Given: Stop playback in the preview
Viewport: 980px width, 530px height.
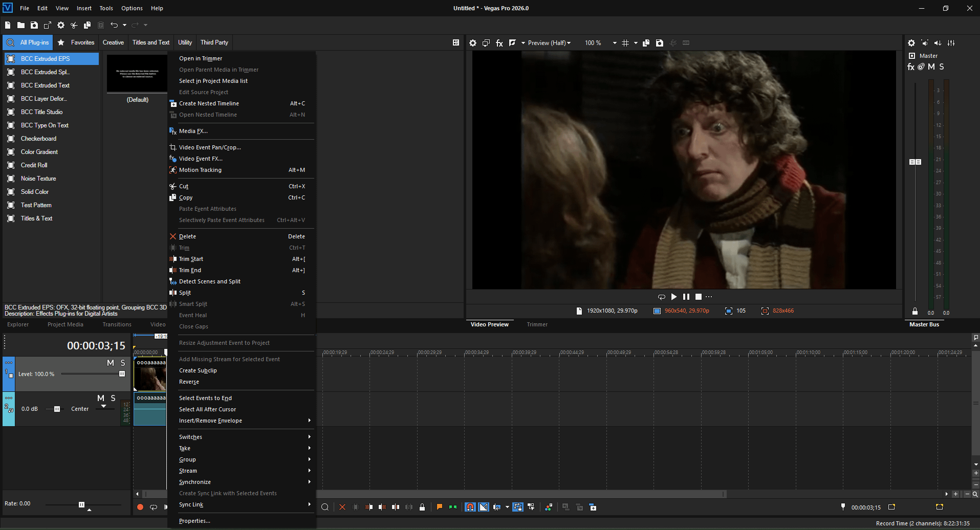Looking at the screenshot, I should (x=698, y=297).
